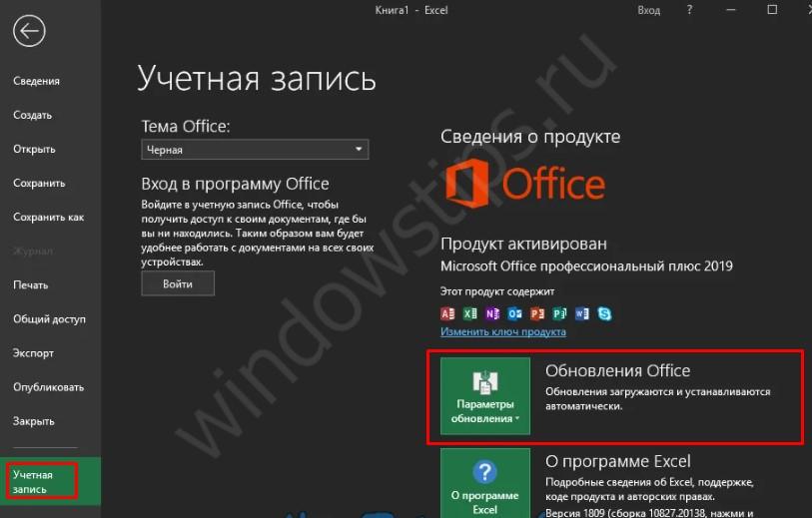
Task: Click the О программе Excel heading text
Action: point(618,461)
